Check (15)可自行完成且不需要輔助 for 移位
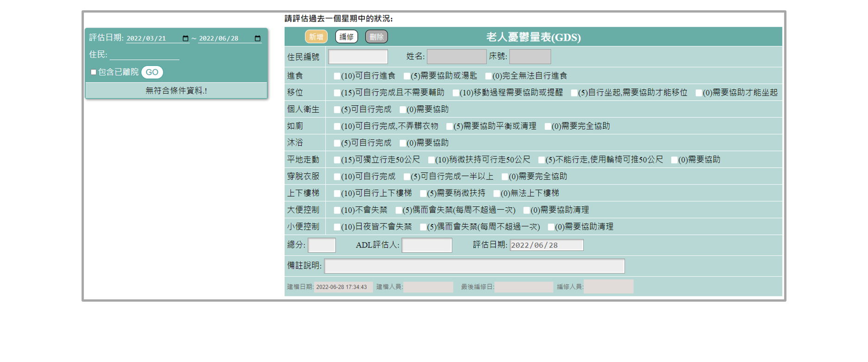The image size is (868, 362). 337,93
